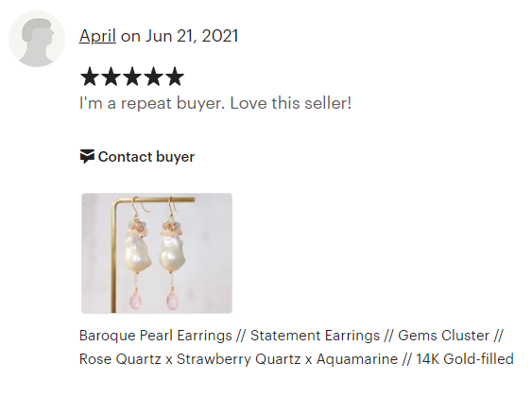Click the review date Jun 21, 2021
Viewport: 532px width, 398px height.
click(192, 36)
